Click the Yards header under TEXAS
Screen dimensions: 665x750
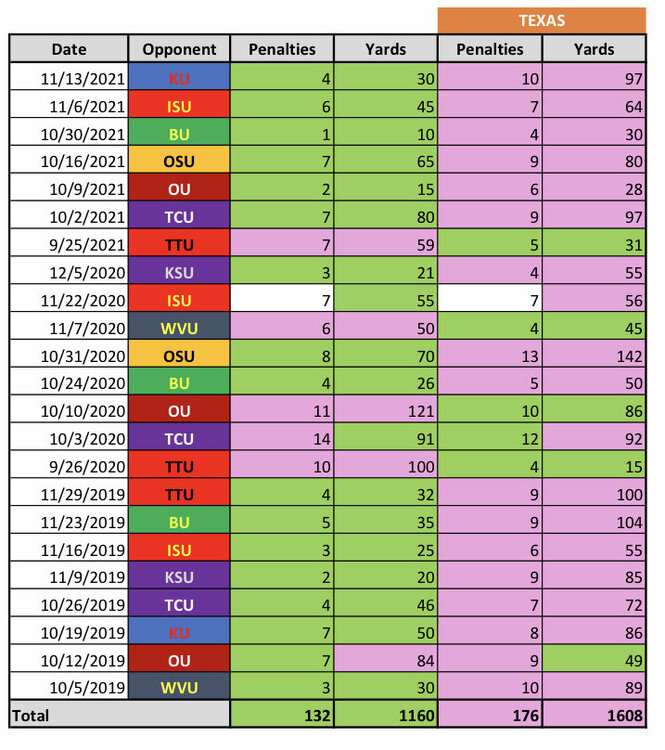[x=594, y=49]
